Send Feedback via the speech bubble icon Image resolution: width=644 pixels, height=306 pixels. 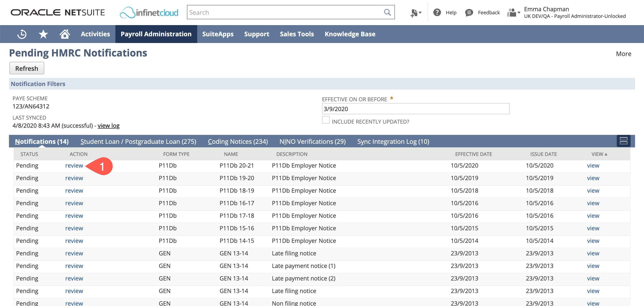pos(469,12)
